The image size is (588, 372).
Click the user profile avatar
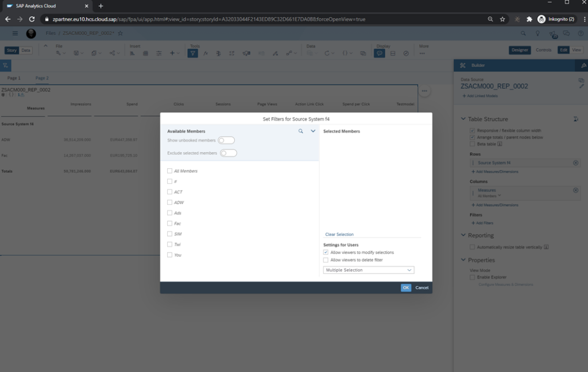tap(31, 33)
